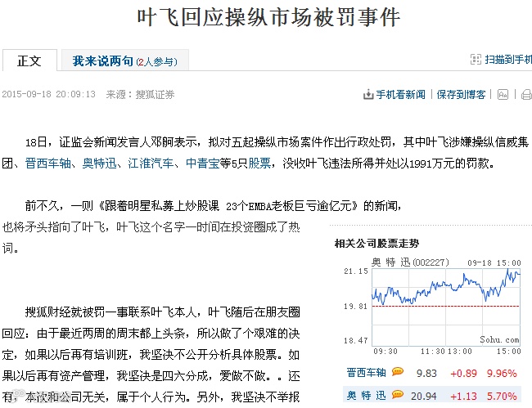
Task: Click the 相关公司股票走势 heading
Action: pyautogui.click(x=376, y=244)
